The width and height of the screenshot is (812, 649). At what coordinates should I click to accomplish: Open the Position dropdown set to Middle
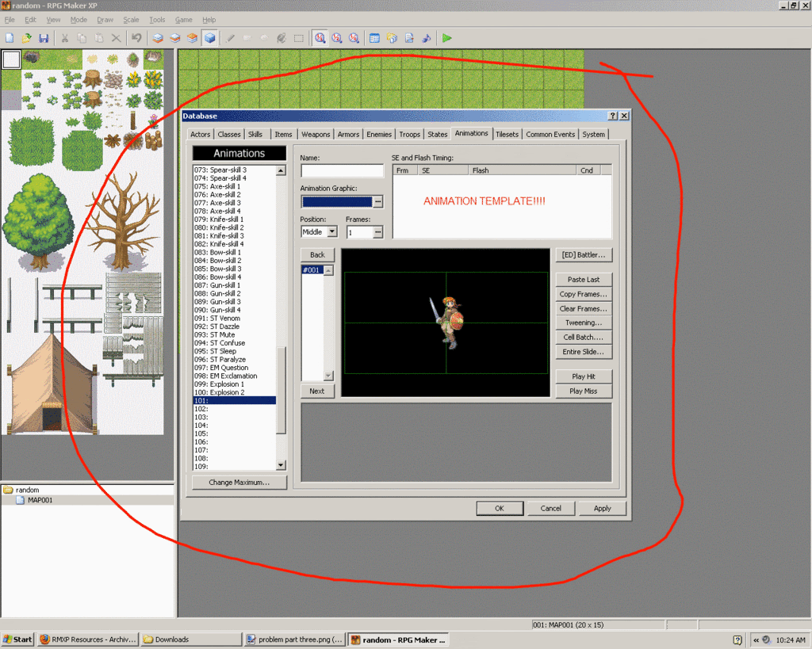coord(331,231)
